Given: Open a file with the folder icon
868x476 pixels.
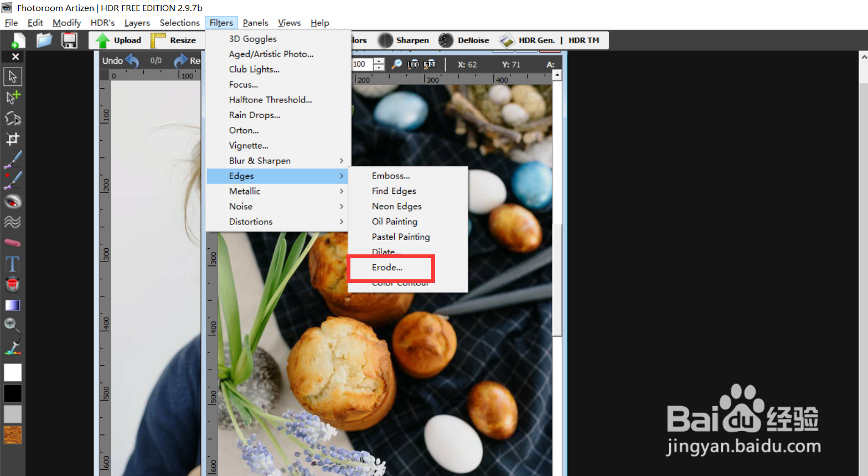Looking at the screenshot, I should (x=44, y=40).
